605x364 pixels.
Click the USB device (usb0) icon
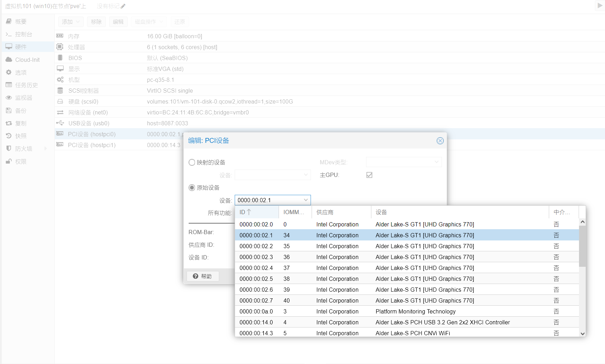tap(60, 123)
